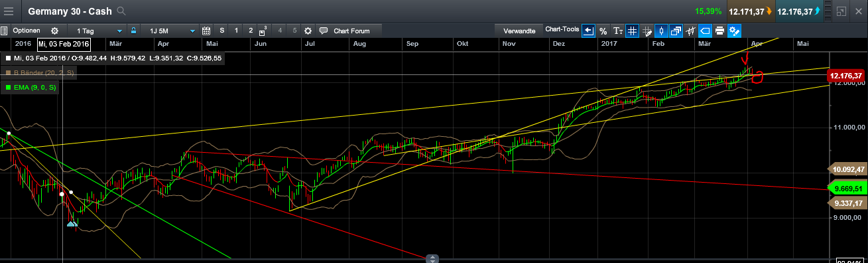Open the options list icon beside Optionen
This screenshot has width=868, height=263.
click(x=4, y=31)
